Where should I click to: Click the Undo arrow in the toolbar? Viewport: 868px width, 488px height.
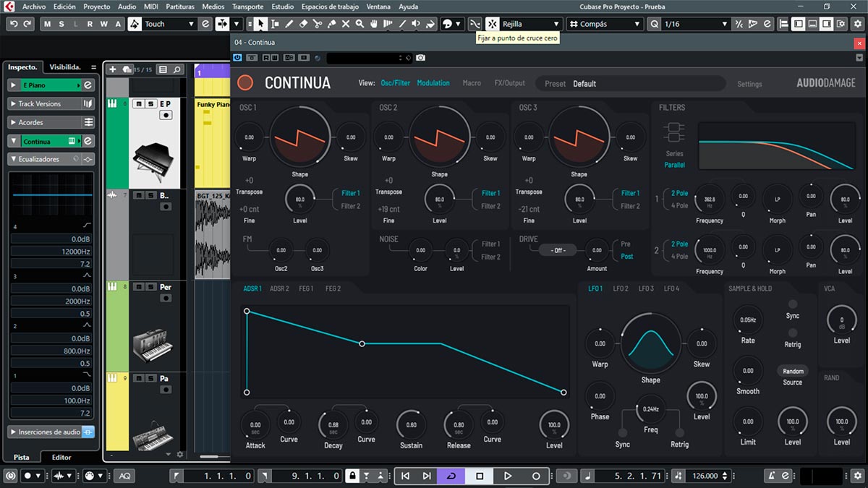point(14,24)
